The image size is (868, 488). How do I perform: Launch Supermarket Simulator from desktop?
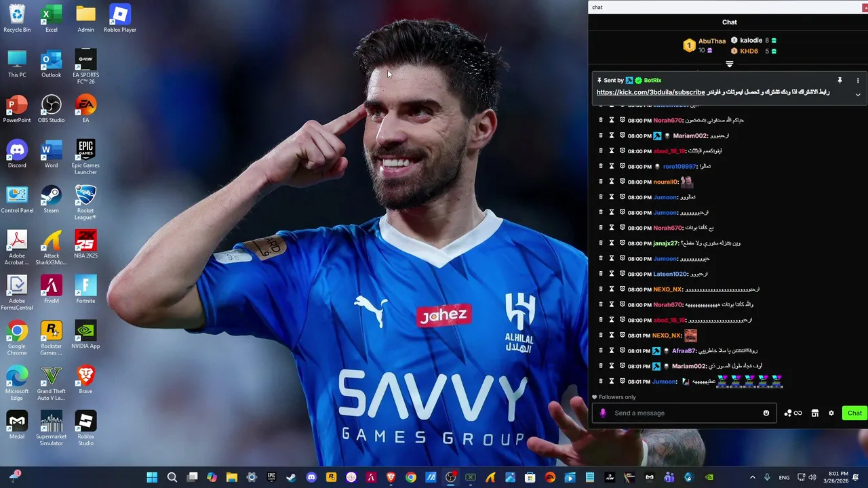tap(52, 428)
